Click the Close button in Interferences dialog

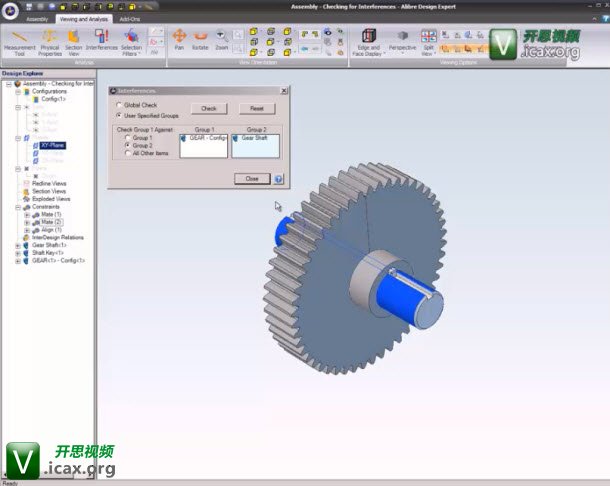[x=252, y=179]
